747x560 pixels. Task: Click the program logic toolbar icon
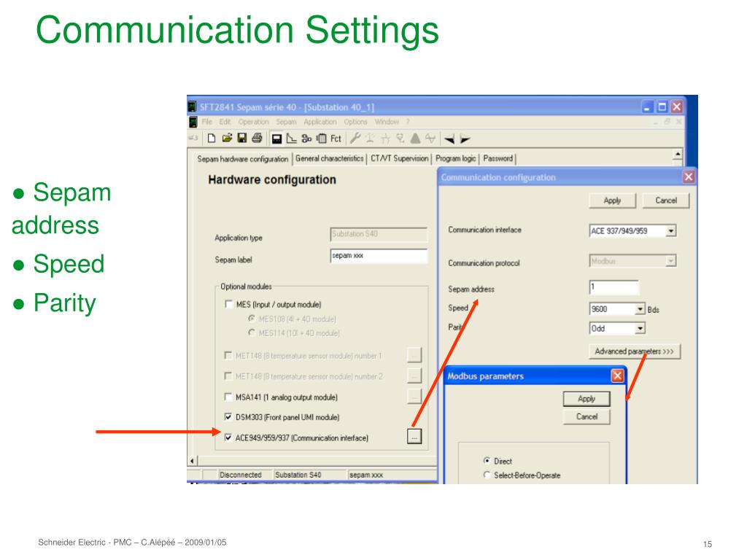click(307, 139)
